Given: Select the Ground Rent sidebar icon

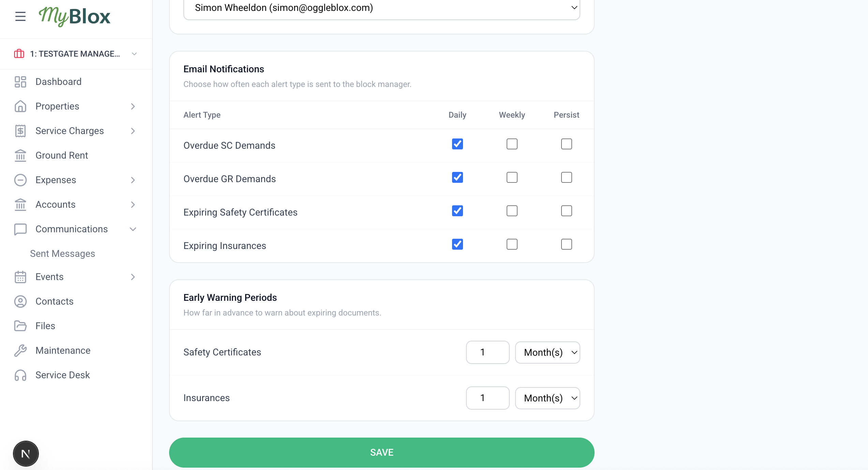Looking at the screenshot, I should point(20,155).
